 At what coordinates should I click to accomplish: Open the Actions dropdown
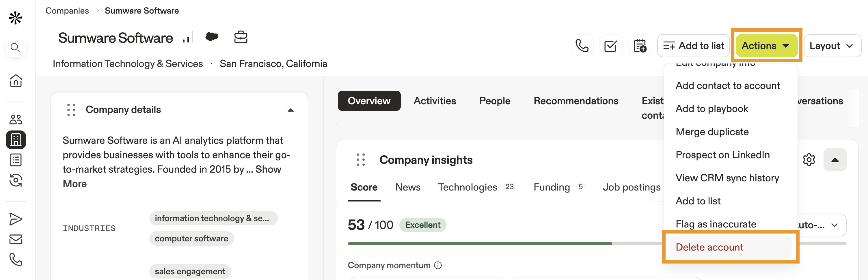coord(765,46)
